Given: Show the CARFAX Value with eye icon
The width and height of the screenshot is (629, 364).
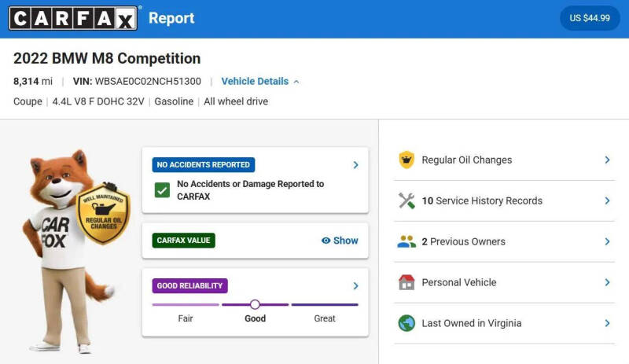Looking at the screenshot, I should 340,241.
